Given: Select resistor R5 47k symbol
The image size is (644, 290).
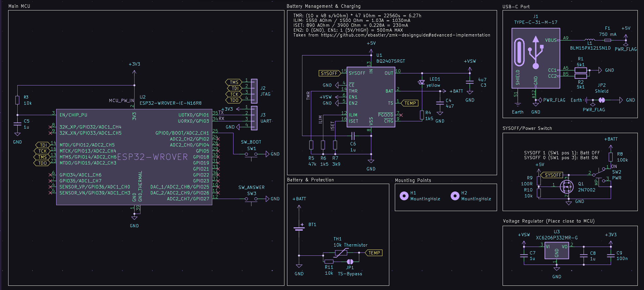Looking at the screenshot, I should tap(311, 145).
